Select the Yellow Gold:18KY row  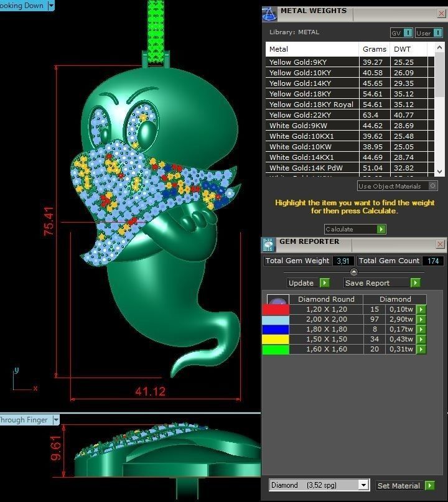[350, 94]
